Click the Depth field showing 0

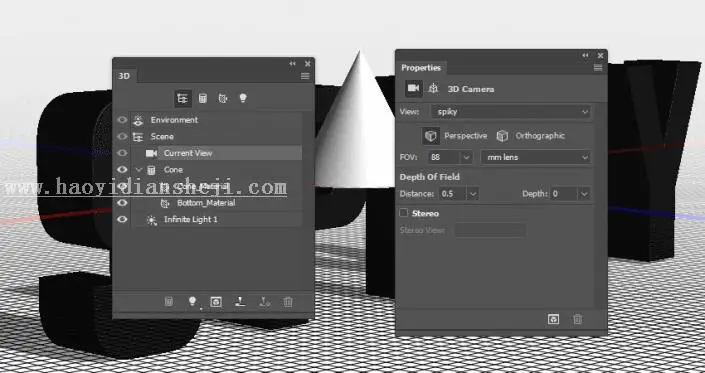tap(564, 194)
